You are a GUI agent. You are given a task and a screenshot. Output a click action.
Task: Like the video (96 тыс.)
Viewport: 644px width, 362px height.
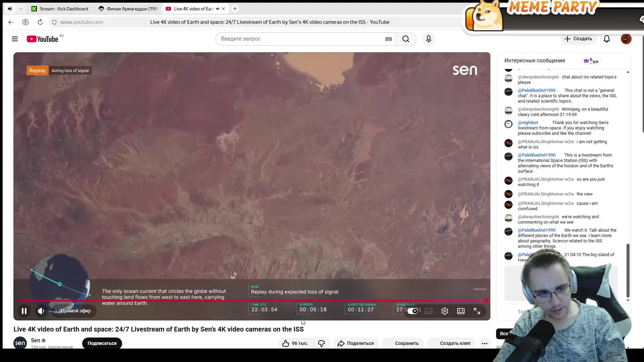(295, 343)
